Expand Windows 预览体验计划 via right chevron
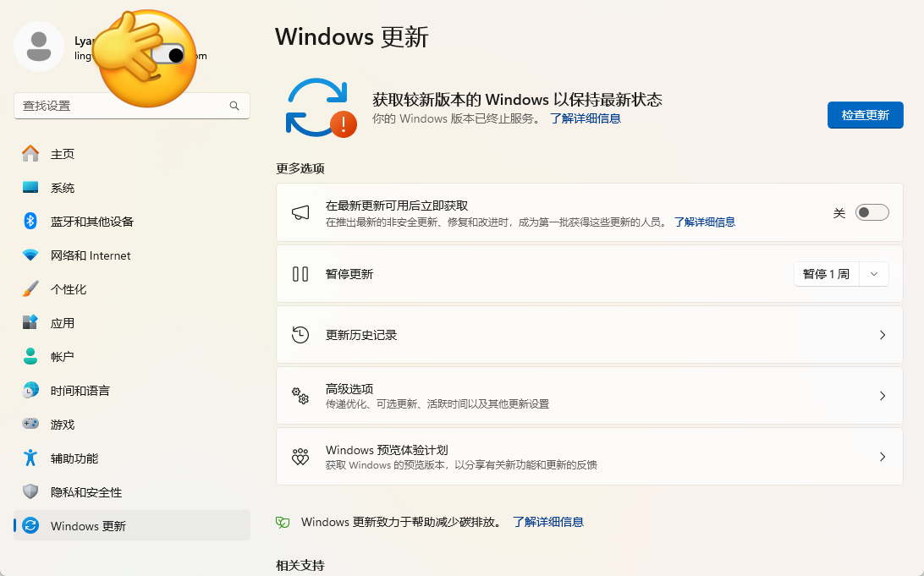Screen dimensions: 924x576 [882, 457]
